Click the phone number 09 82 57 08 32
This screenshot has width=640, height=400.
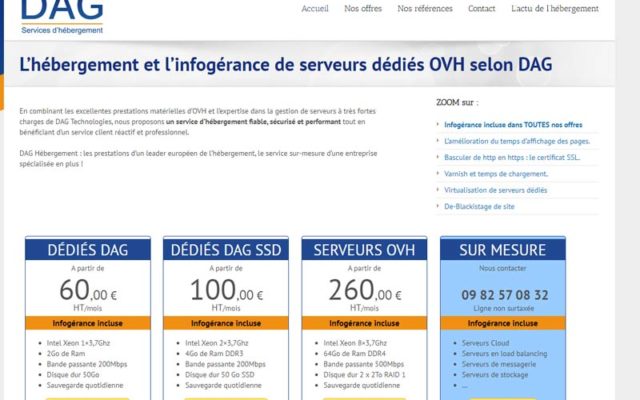click(x=505, y=295)
